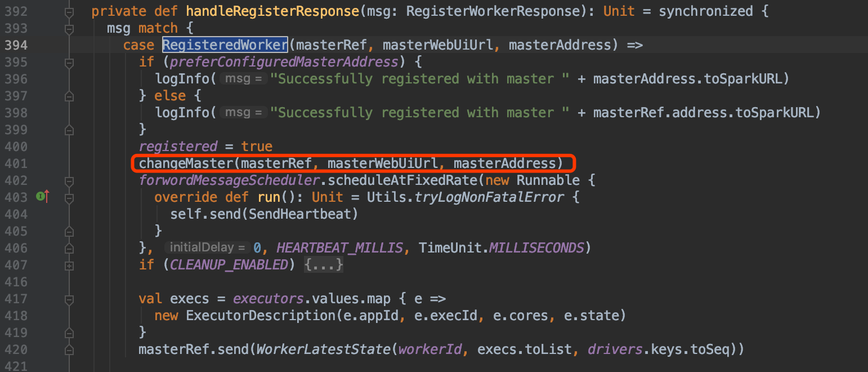The height and width of the screenshot is (372, 868).
Task: Collapse the handleRegisterResponse method on line 392
Action: coord(69,12)
